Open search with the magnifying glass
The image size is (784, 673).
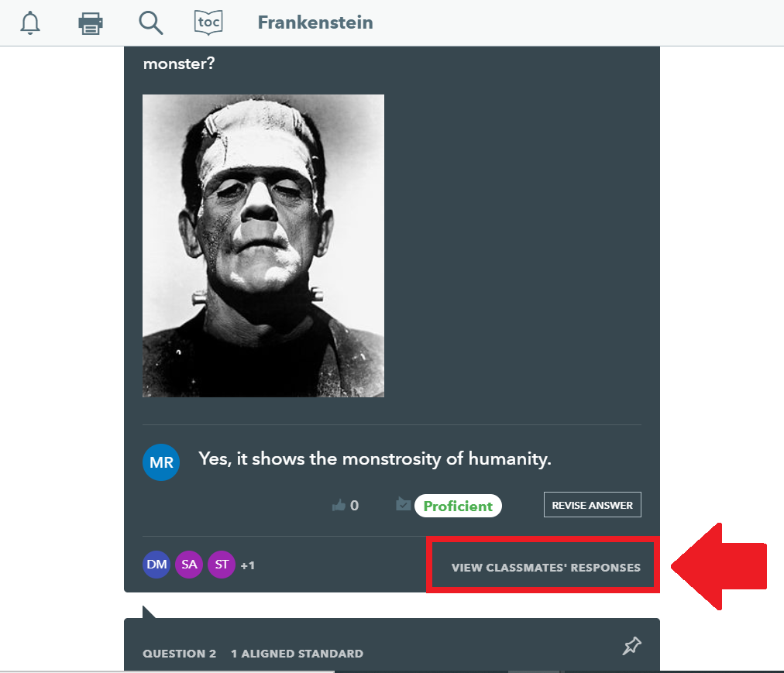point(150,23)
